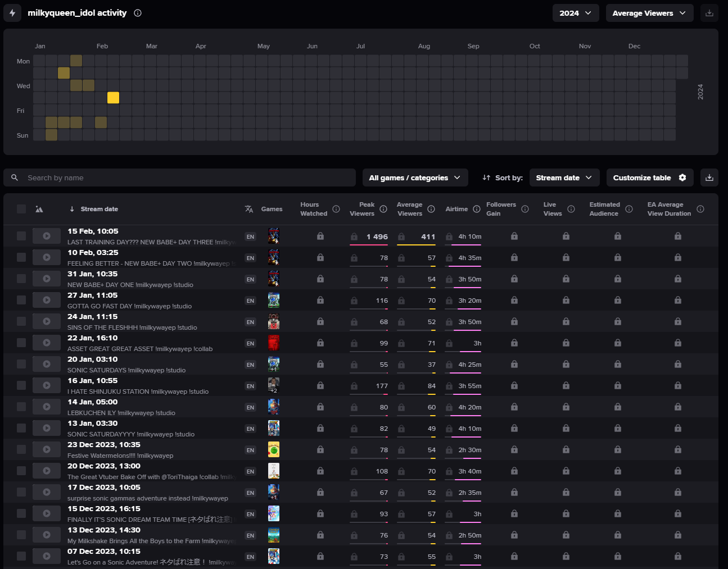
Task: Sort table by Stream date column header
Action: pos(99,209)
